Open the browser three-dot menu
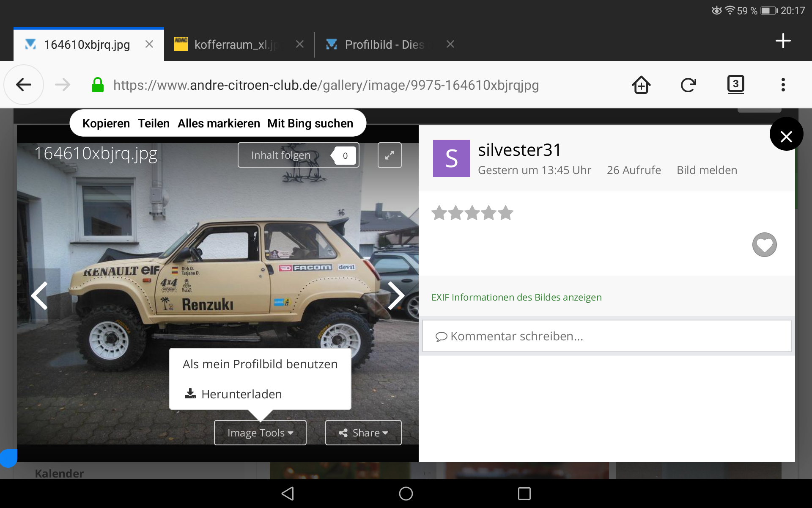This screenshot has width=812, height=508. [x=783, y=85]
